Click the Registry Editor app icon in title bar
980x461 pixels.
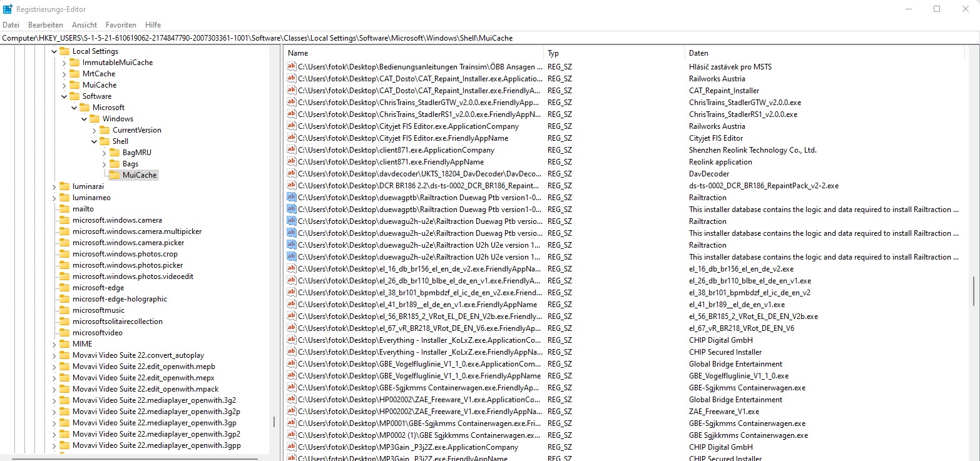point(8,9)
